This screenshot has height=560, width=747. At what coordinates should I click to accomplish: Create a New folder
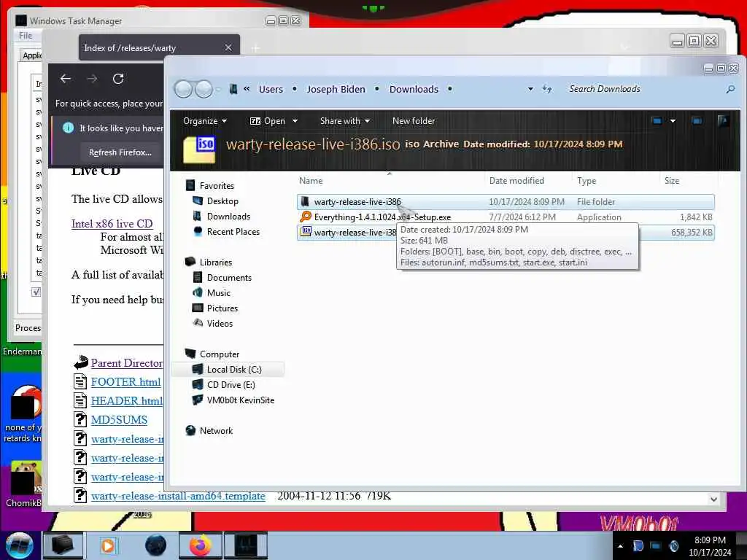pos(414,121)
